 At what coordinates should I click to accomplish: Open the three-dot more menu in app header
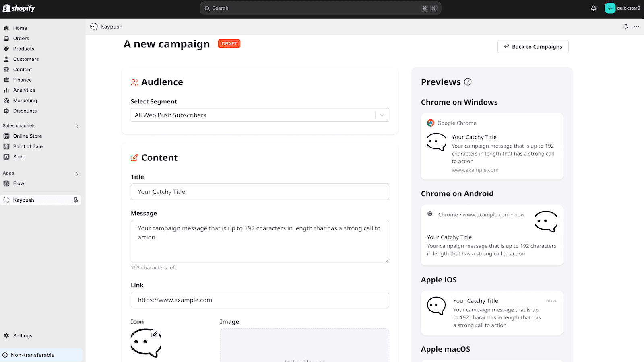click(x=636, y=27)
